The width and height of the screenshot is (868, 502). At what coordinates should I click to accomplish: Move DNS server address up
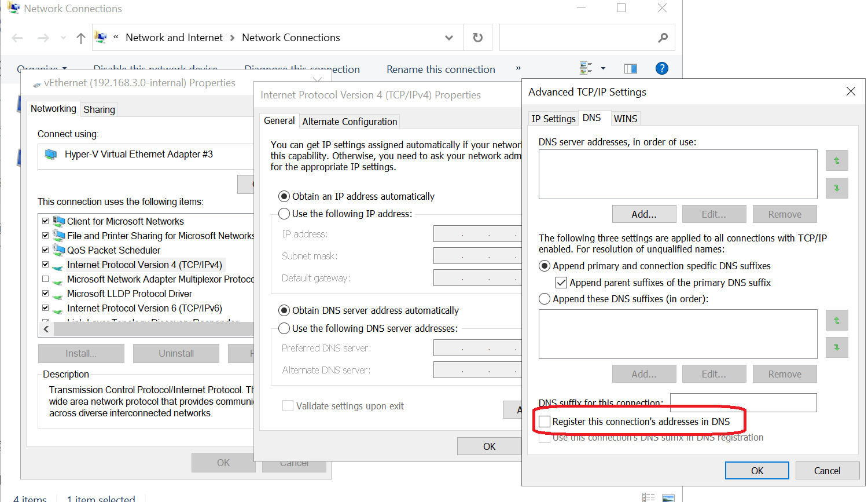pyautogui.click(x=837, y=160)
